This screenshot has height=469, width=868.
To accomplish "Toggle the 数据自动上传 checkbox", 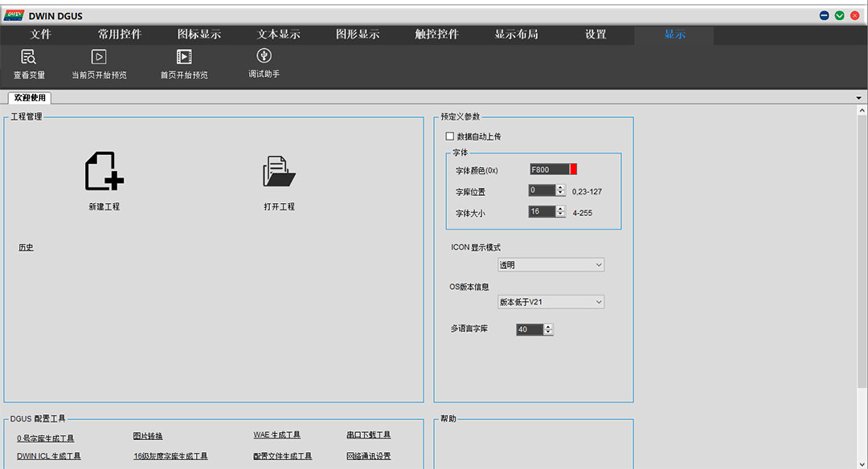I will point(449,136).
